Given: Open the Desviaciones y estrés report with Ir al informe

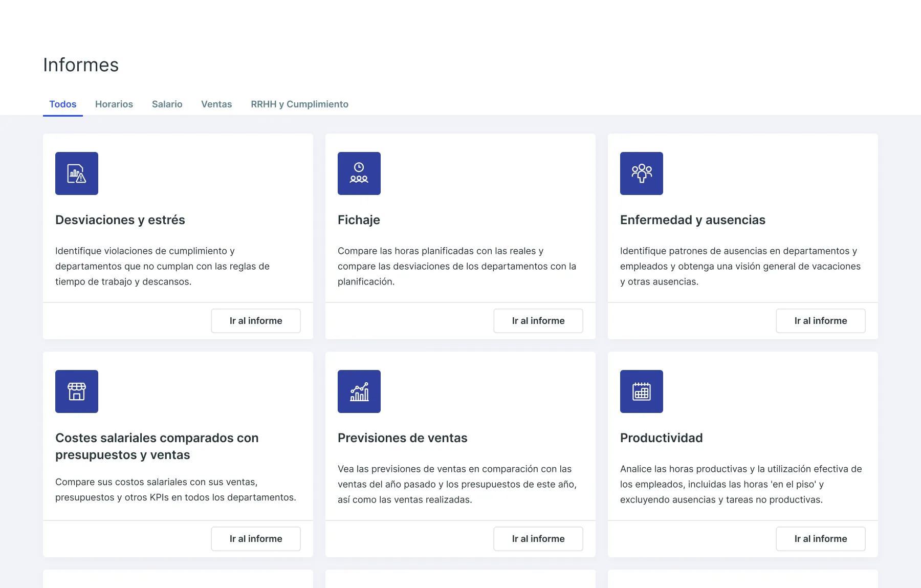Looking at the screenshot, I should click(x=256, y=321).
